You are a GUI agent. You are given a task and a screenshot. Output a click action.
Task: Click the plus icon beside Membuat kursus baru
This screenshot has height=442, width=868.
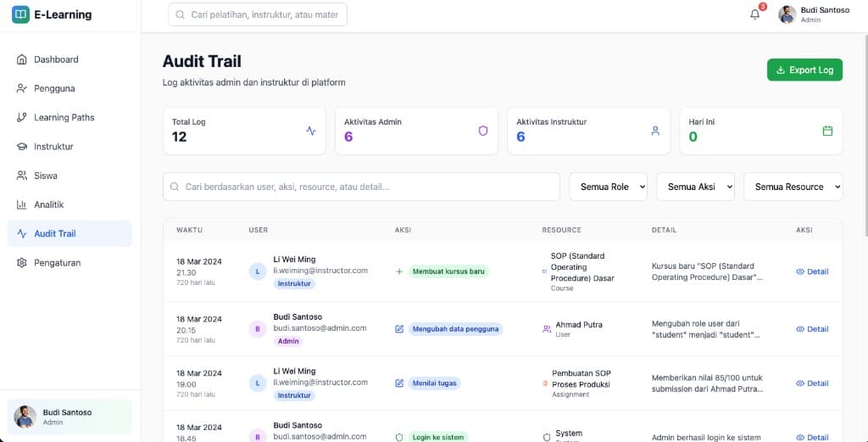399,271
